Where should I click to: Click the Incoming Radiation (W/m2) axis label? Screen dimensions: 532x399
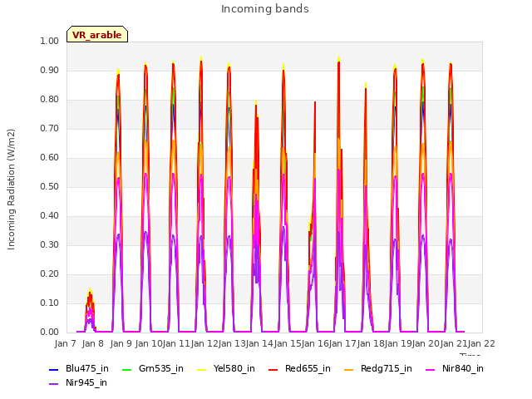click(x=11, y=190)
